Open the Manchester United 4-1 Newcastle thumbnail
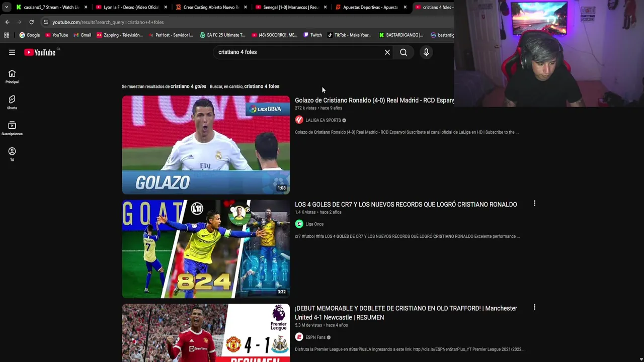 click(x=206, y=333)
